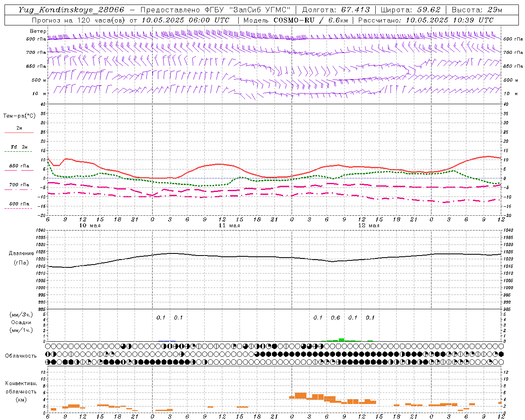The width and height of the screenshot is (525, 420).
Task: Click the Модель COSMO-RU / 6.6км label
Action: [x=295, y=20]
